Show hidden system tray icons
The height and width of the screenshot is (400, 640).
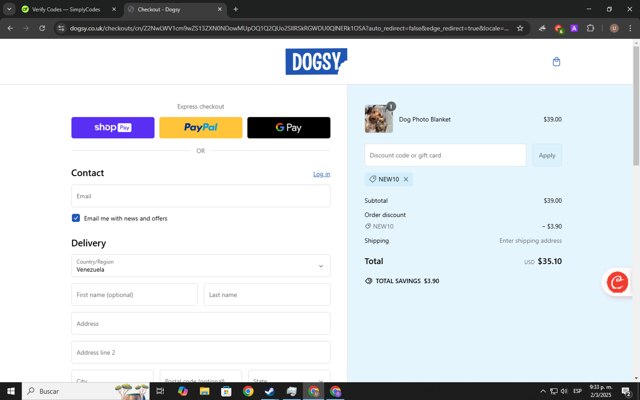(543, 391)
